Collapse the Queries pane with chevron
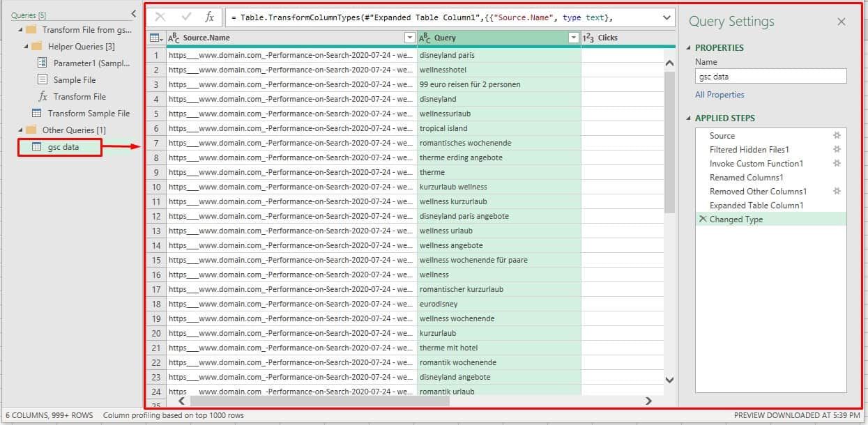Image resolution: width=868 pixels, height=425 pixels. click(x=134, y=14)
